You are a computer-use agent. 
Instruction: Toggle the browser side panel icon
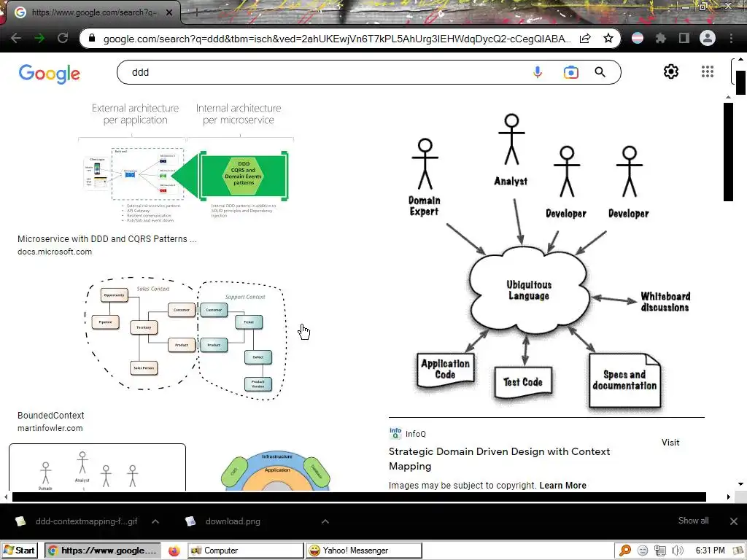point(684,38)
